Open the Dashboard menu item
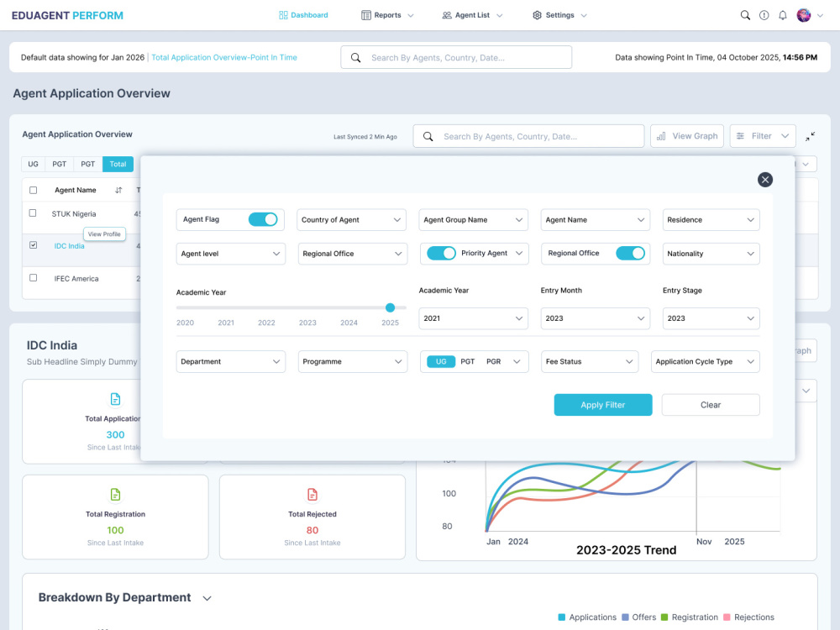The width and height of the screenshot is (840, 630). [304, 15]
